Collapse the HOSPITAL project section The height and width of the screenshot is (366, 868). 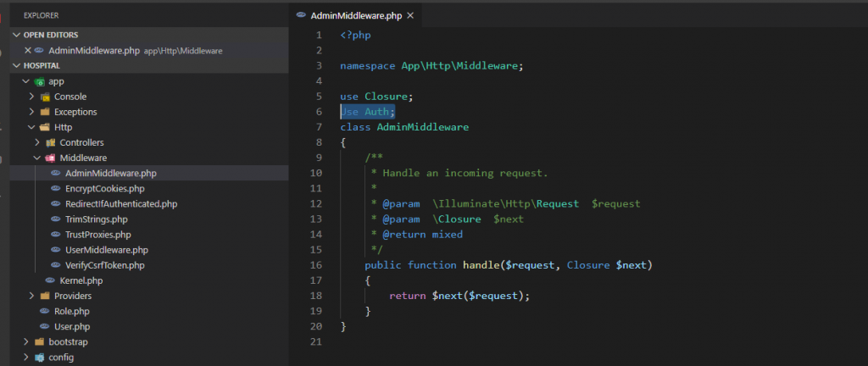[17, 65]
